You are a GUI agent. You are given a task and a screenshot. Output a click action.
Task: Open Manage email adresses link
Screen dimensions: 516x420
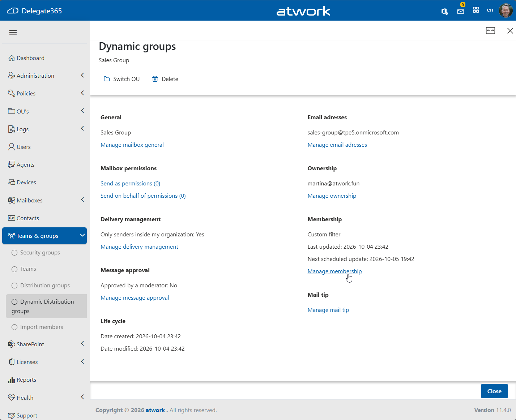[x=337, y=145]
